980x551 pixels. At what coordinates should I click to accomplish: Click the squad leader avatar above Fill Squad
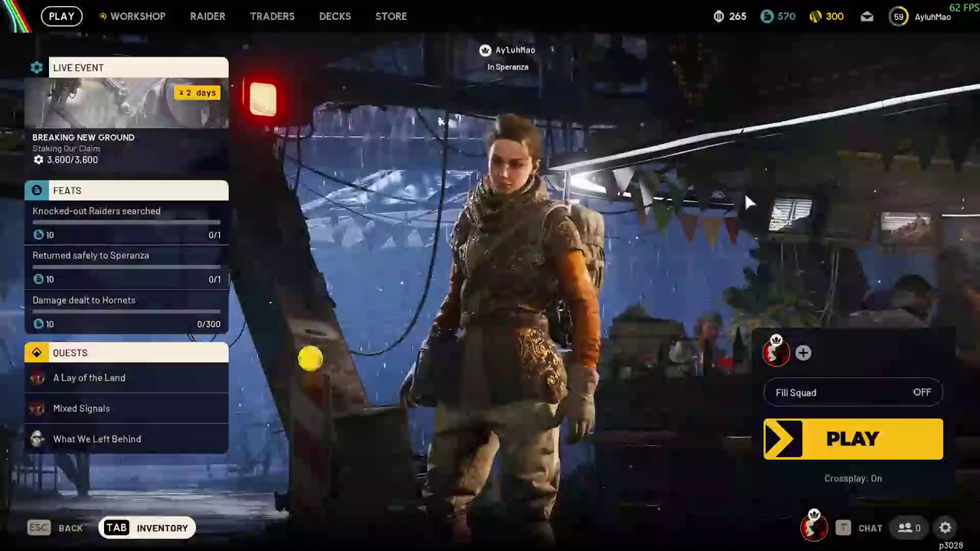pyautogui.click(x=776, y=351)
